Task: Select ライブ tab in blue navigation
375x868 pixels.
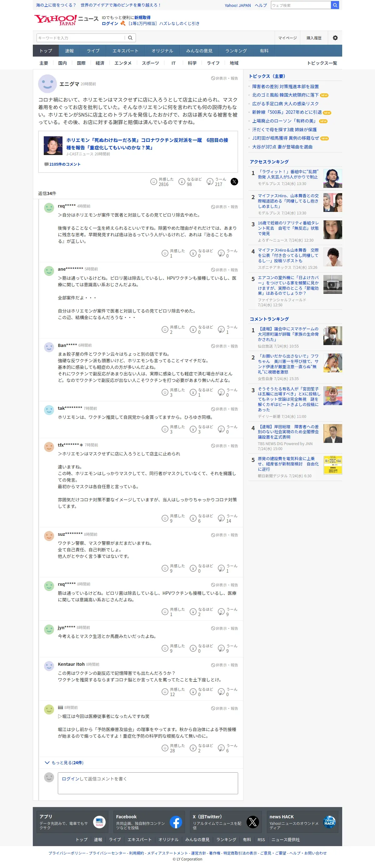Action: [x=93, y=51]
